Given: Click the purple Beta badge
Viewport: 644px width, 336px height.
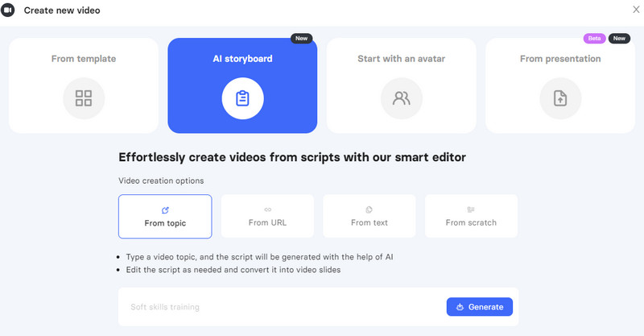Looking at the screenshot, I should coord(594,38).
